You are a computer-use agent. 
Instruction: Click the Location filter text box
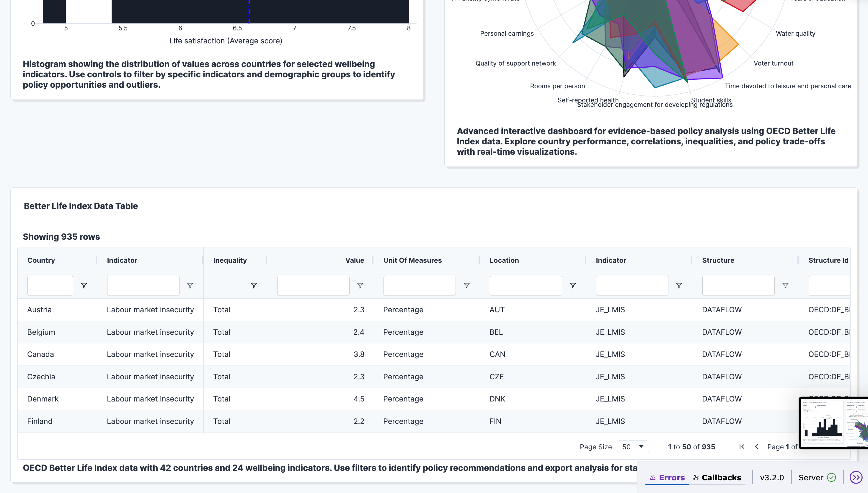point(526,285)
